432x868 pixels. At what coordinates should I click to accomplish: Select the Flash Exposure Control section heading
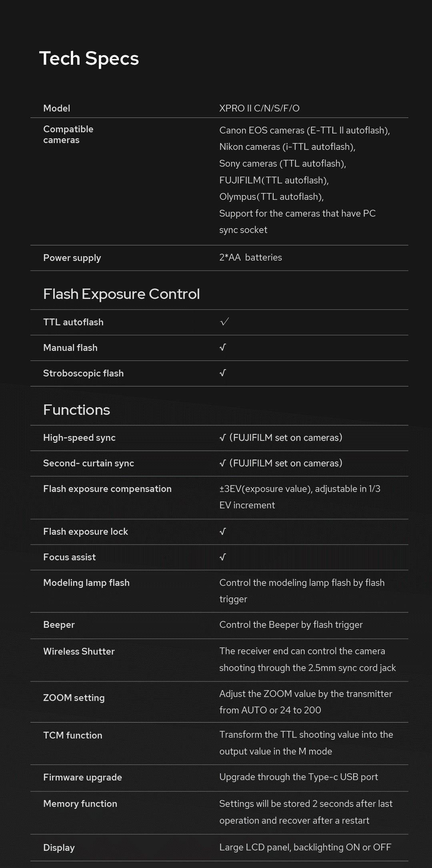point(121,294)
